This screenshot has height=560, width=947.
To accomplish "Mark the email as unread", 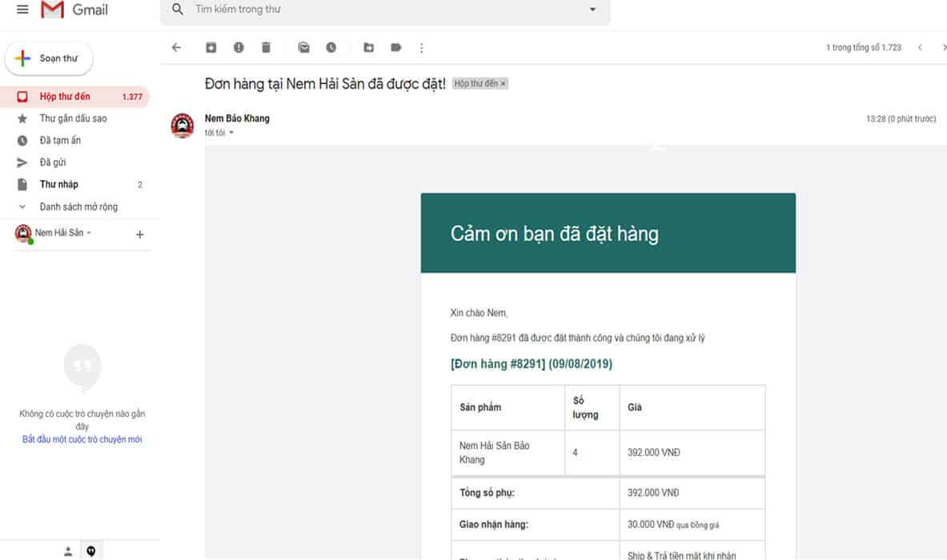I will 303,48.
